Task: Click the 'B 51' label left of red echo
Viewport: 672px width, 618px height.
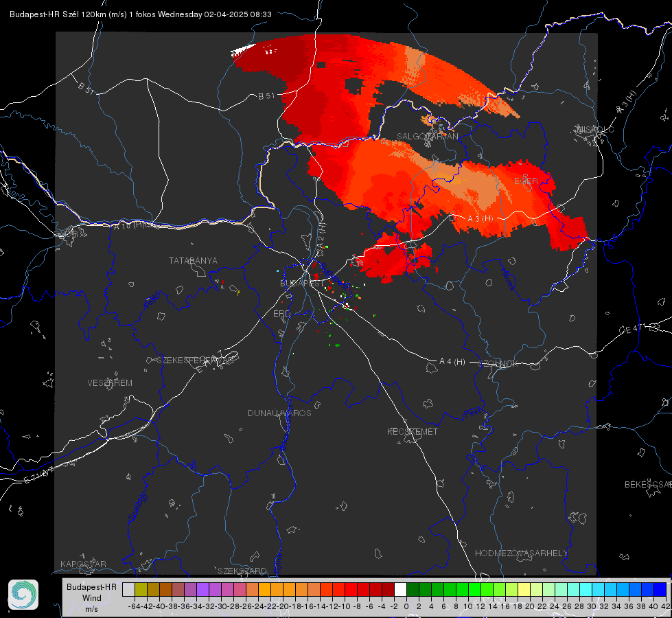Action: [x=266, y=96]
